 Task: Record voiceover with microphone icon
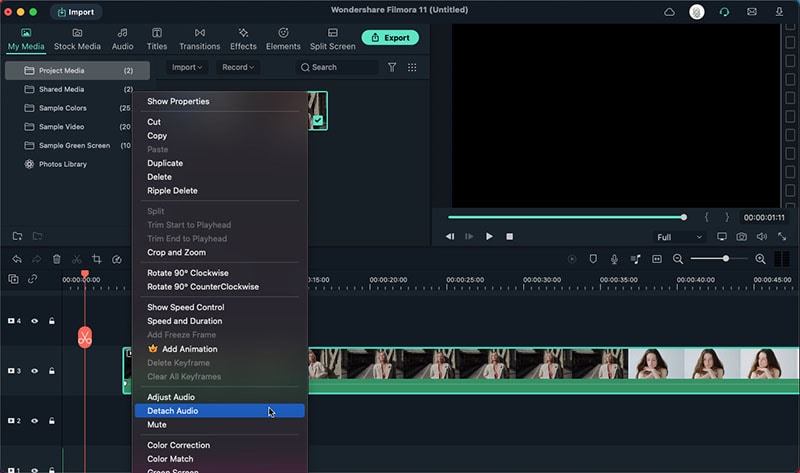click(x=614, y=259)
